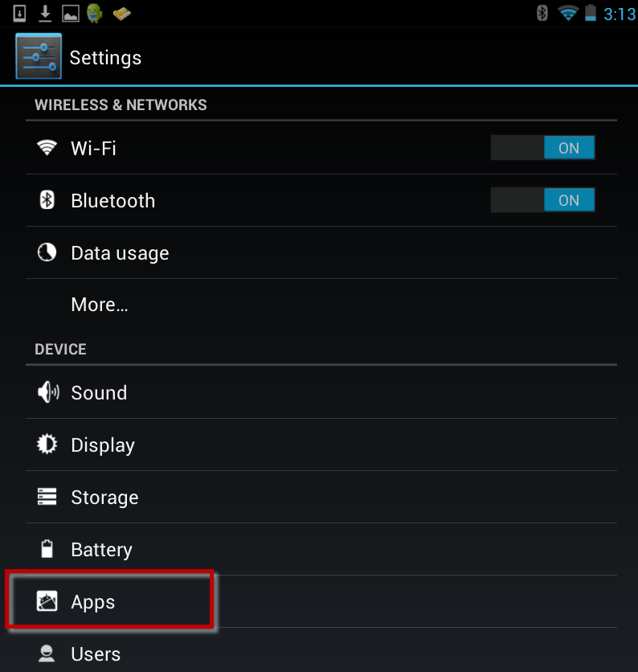
Task: Open the Data usage settings
Action: [120, 253]
